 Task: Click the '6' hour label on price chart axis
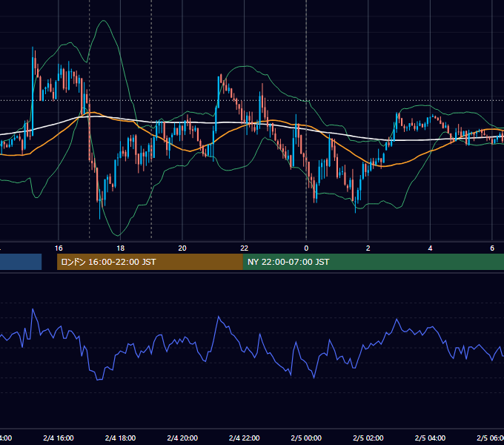(492, 248)
